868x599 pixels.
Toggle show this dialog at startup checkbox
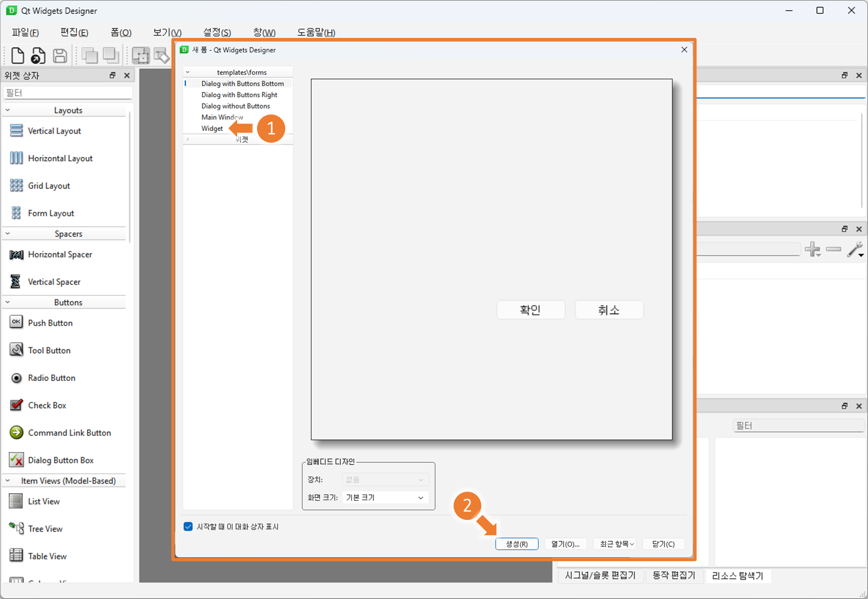pyautogui.click(x=188, y=527)
